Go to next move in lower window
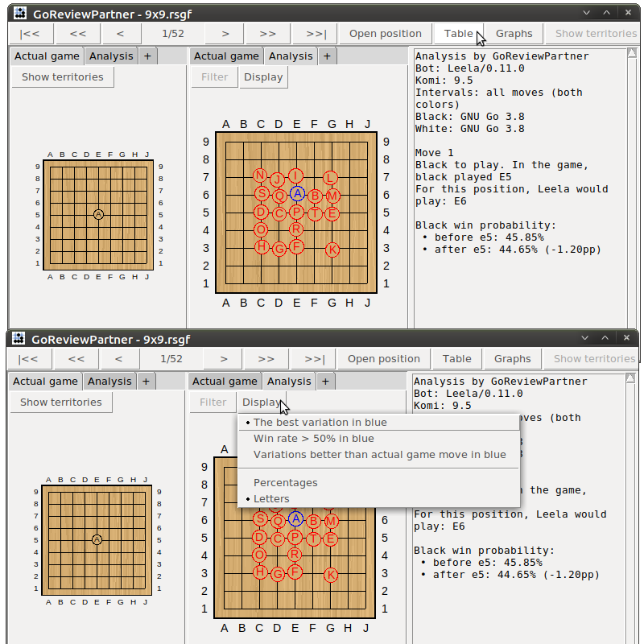 pos(224,359)
